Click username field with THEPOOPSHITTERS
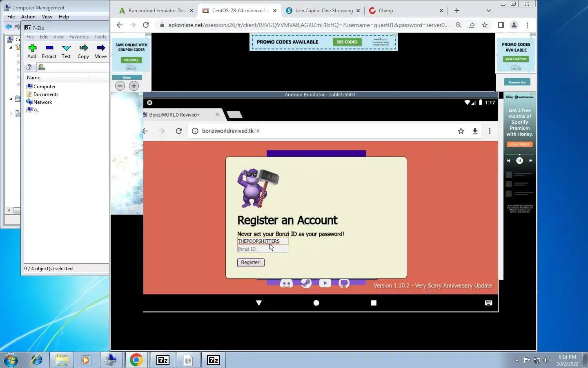Image resolution: width=588 pixels, height=368 pixels. (263, 241)
